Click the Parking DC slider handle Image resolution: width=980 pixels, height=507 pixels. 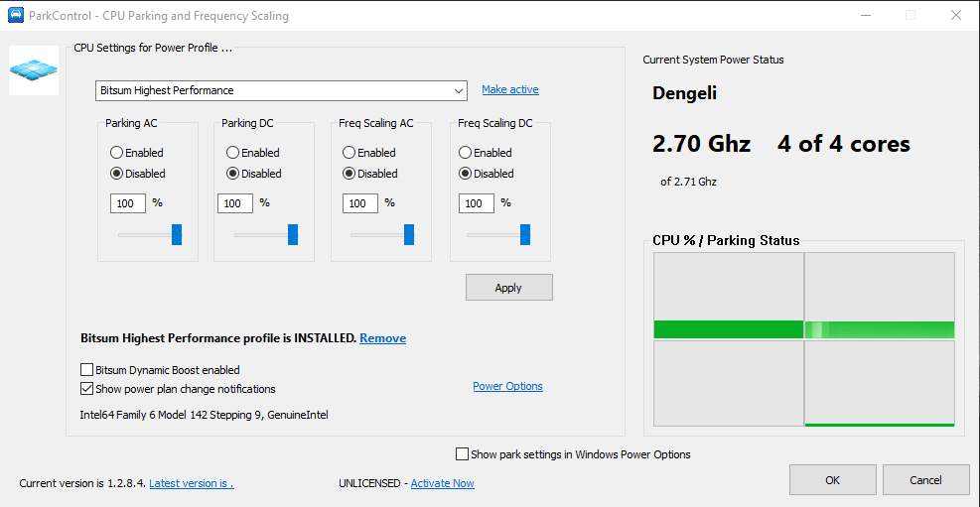[x=293, y=235]
